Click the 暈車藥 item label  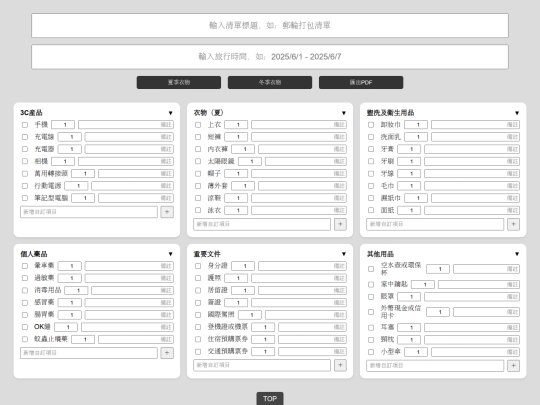(44, 266)
